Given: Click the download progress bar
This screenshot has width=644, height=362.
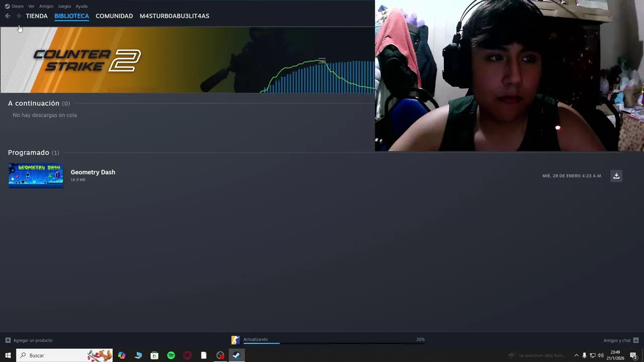Looking at the screenshot, I should [x=334, y=343].
